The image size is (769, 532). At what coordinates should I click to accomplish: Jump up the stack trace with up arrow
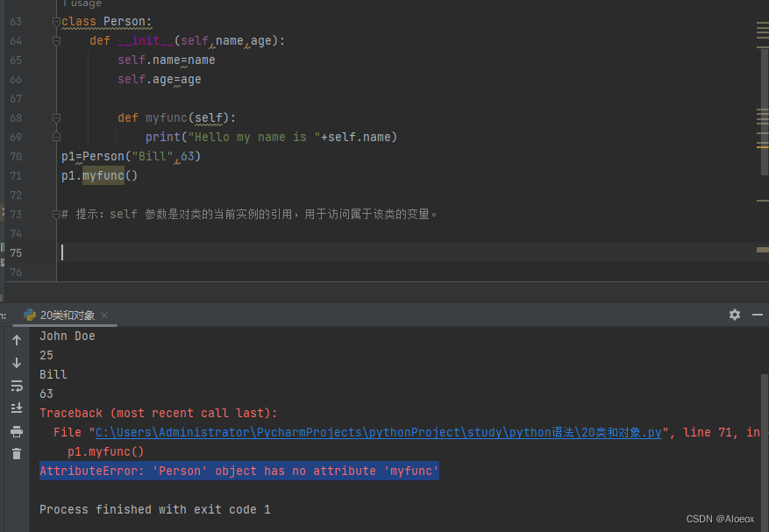16,340
